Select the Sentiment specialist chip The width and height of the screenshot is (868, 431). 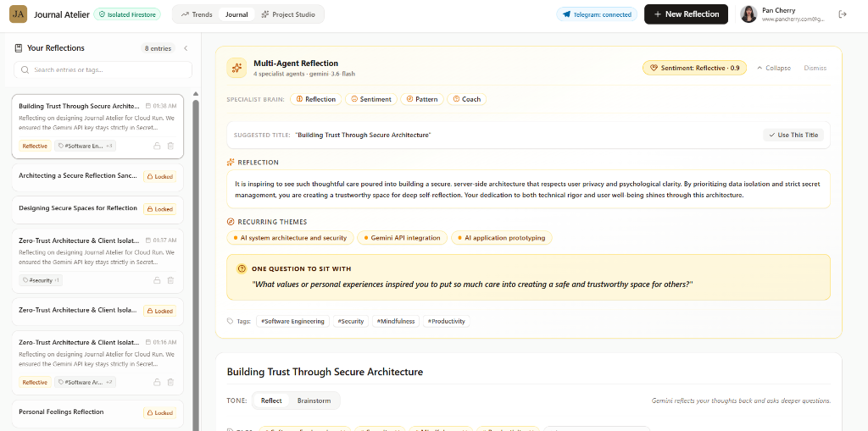(370, 99)
